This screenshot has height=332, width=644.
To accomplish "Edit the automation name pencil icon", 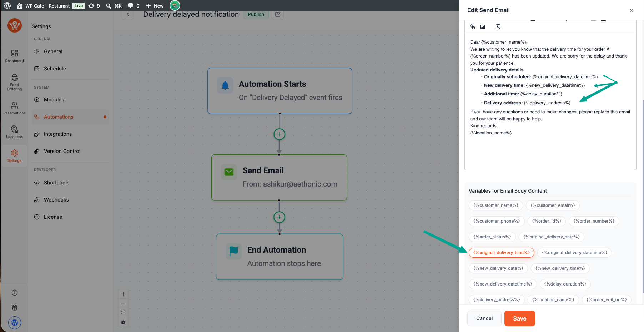I will pos(278,15).
